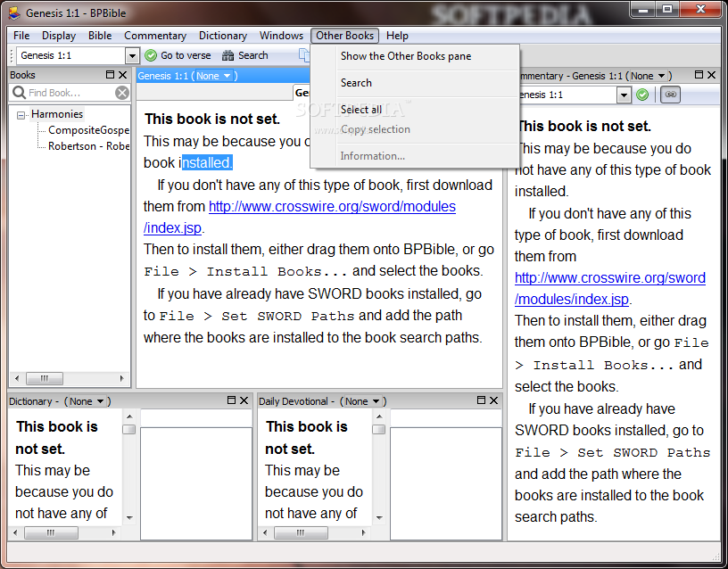Close the Dictionary pane
The image size is (728, 569).
click(244, 400)
